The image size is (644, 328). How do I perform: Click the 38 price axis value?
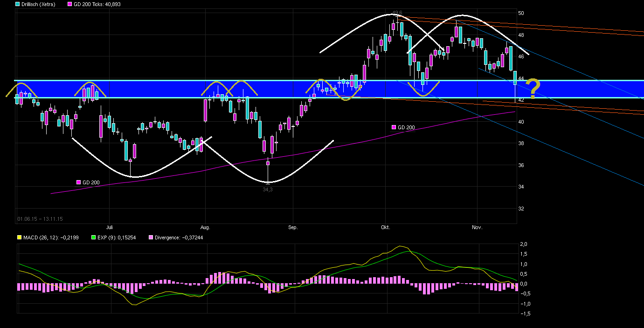coord(521,144)
